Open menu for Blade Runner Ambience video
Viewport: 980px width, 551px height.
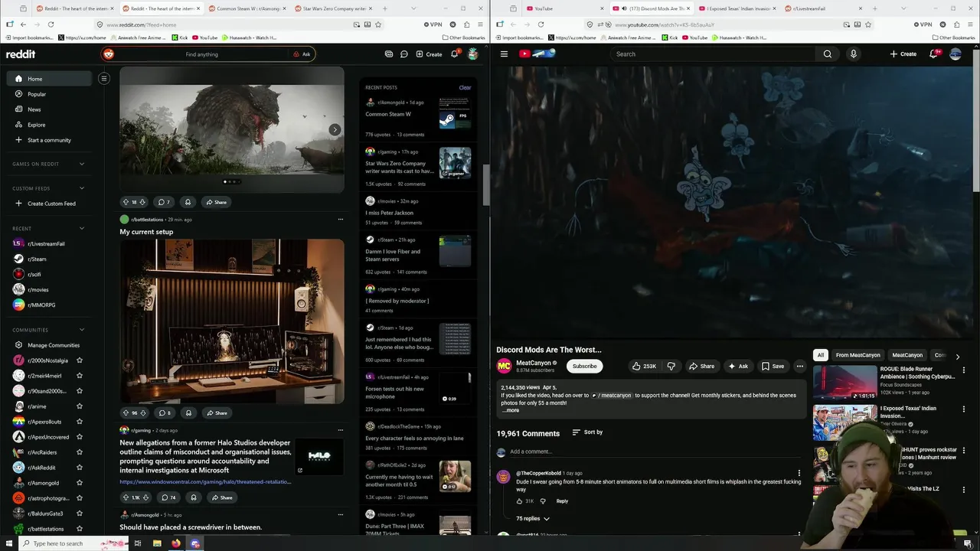tap(964, 370)
